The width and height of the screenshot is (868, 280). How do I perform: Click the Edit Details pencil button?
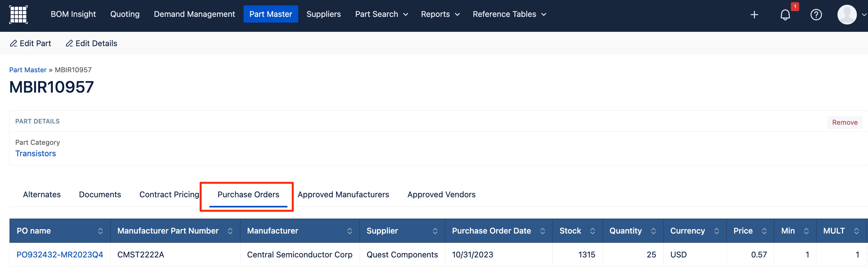[x=91, y=43]
